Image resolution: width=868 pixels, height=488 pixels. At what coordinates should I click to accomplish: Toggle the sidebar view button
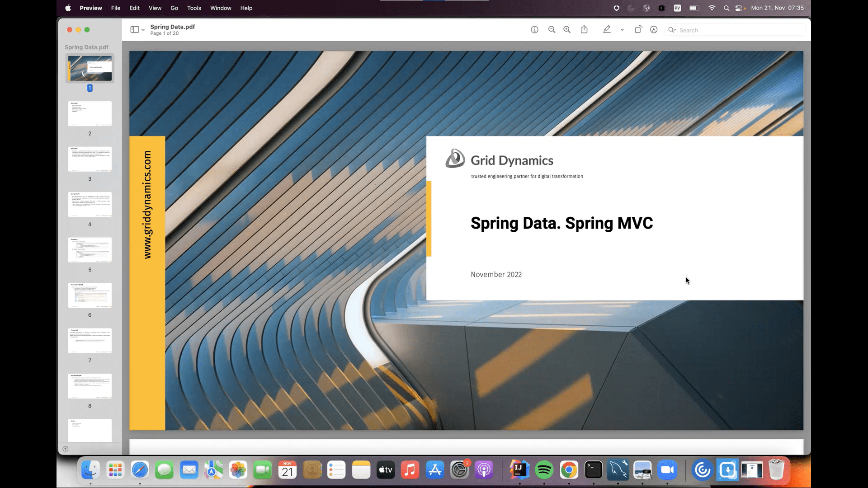(134, 30)
